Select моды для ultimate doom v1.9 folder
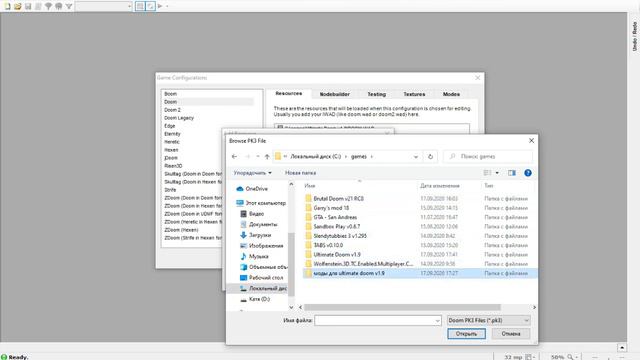The image size is (640, 360). 420,273
